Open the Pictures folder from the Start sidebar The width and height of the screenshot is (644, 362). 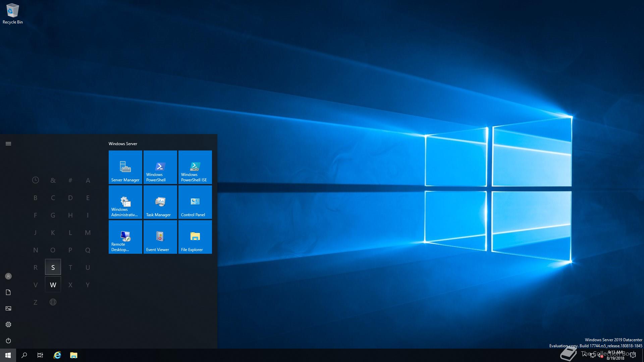pos(8,308)
